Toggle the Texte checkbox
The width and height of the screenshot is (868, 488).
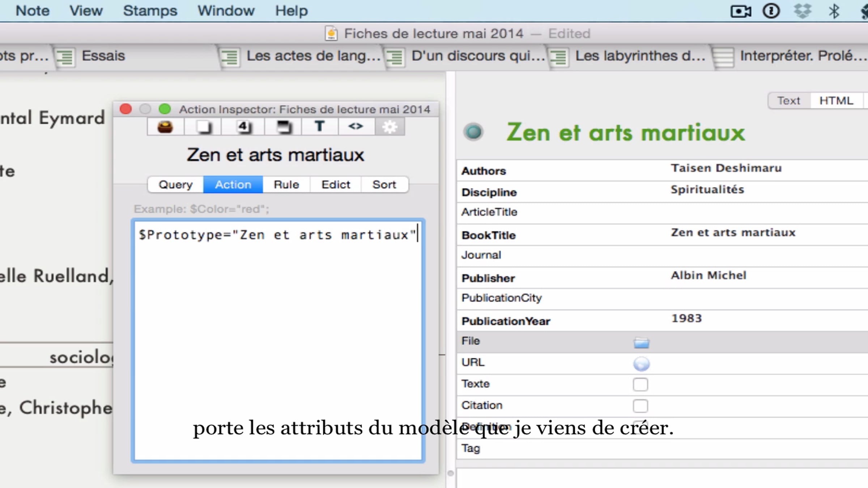click(x=640, y=385)
